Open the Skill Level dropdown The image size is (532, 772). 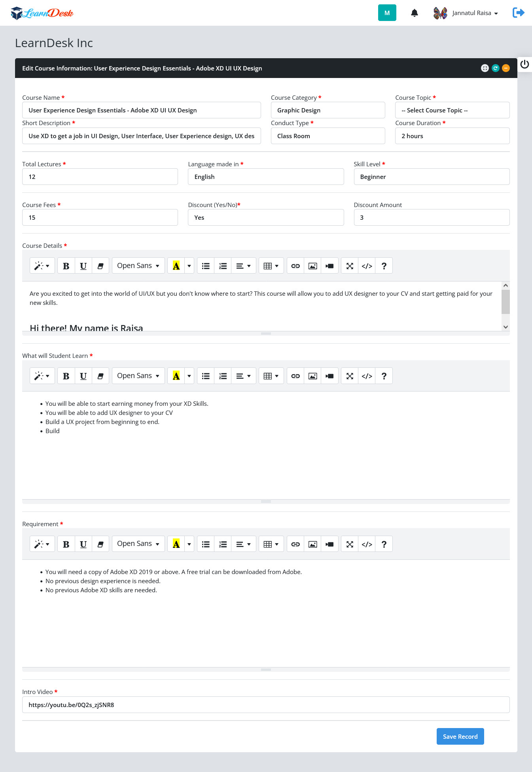tap(432, 177)
